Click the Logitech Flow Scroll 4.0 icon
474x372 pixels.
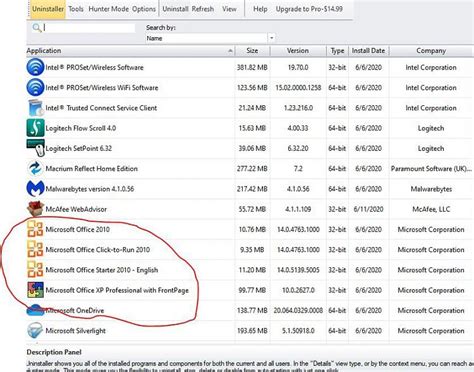pos(35,128)
